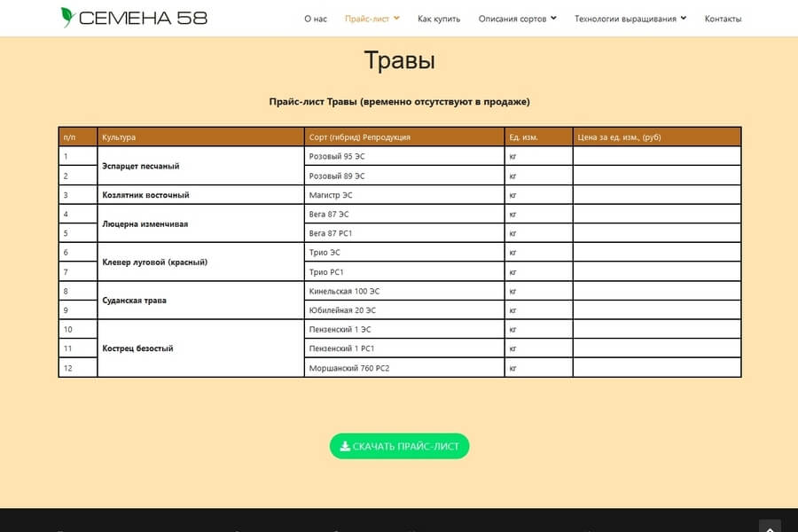798x532 pixels.
Task: Open the Контакты page
Action: click(x=723, y=19)
